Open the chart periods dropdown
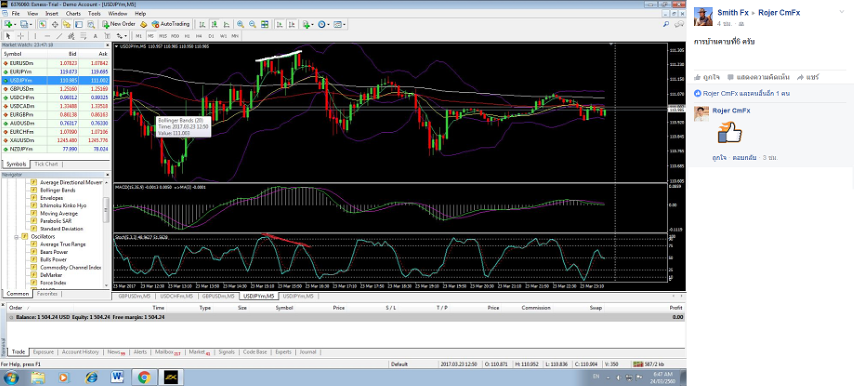Viewport: 854px width, 386px height. click(324, 24)
